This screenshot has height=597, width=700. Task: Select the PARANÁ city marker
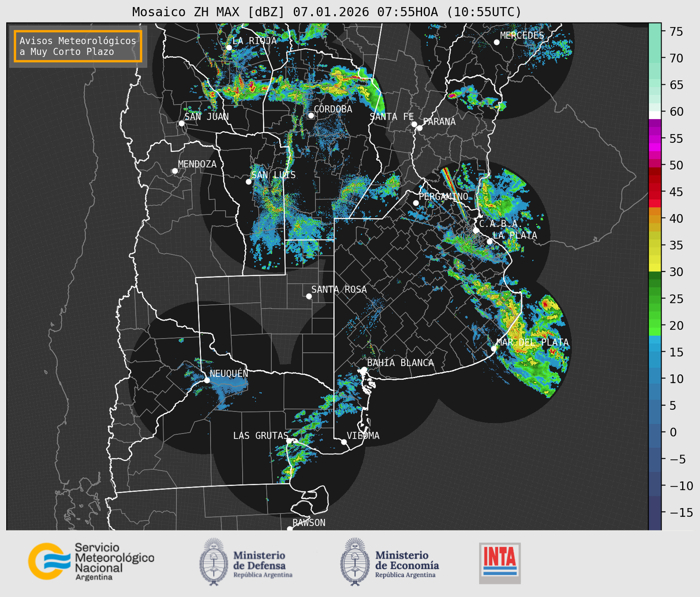420,128
